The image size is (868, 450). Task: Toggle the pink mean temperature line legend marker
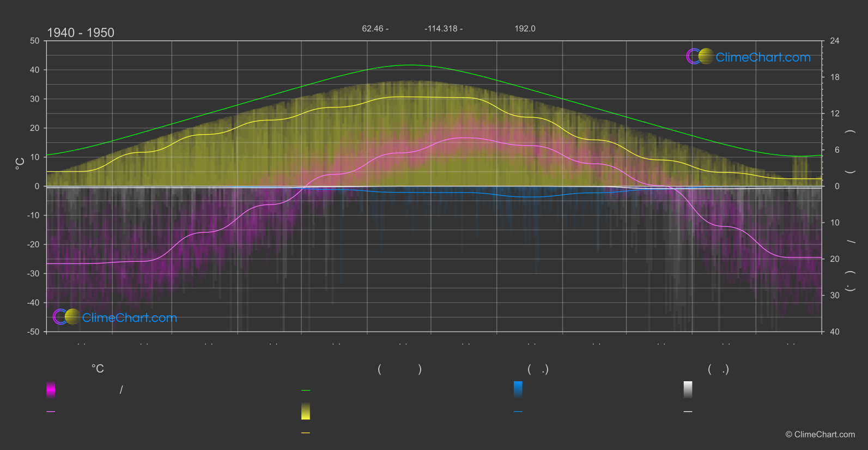pyautogui.click(x=51, y=412)
